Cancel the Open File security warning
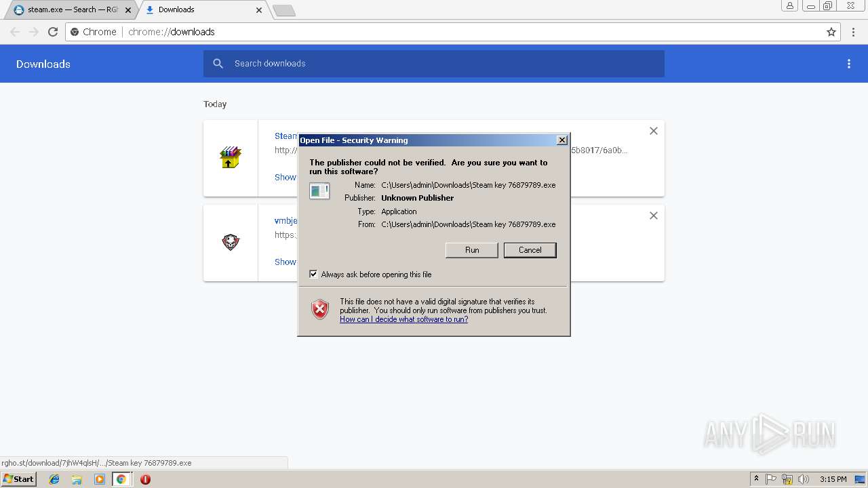The image size is (868, 488). [530, 250]
